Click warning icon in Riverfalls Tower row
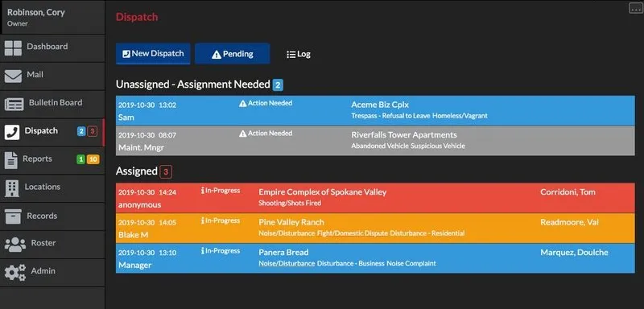The image size is (644, 309). (243, 134)
